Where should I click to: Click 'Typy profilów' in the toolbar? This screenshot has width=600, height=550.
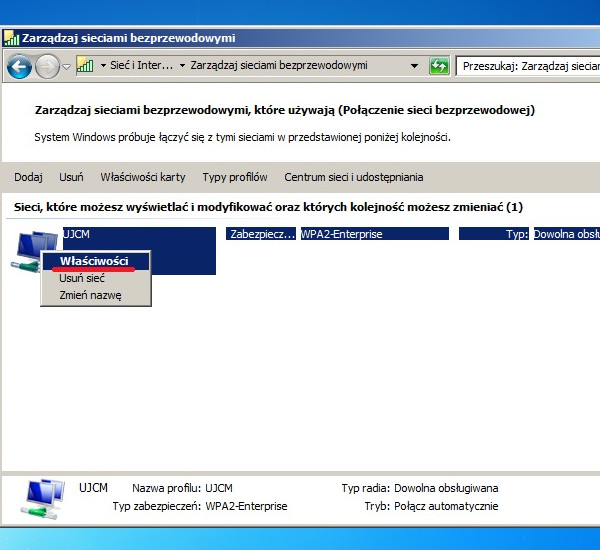coord(235,177)
